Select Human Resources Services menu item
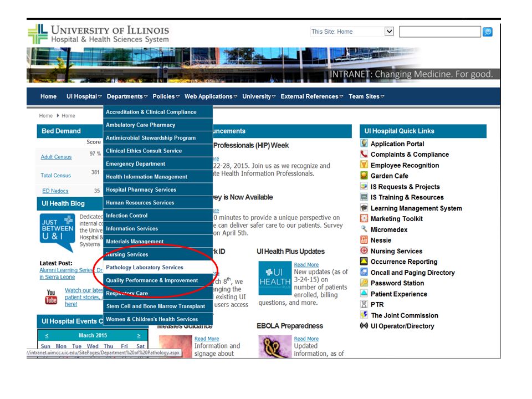 coord(158,203)
